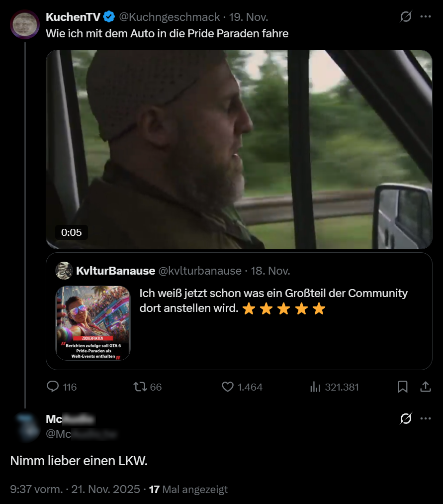This screenshot has height=504, width=443.
Task: Bookmark the KuchenTV post
Action: 403,387
